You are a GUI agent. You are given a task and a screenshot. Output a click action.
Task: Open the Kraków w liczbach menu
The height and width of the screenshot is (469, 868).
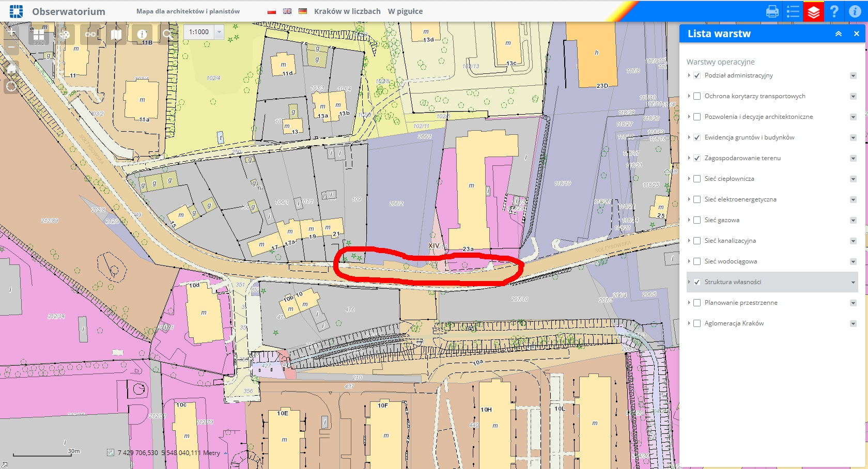347,11
